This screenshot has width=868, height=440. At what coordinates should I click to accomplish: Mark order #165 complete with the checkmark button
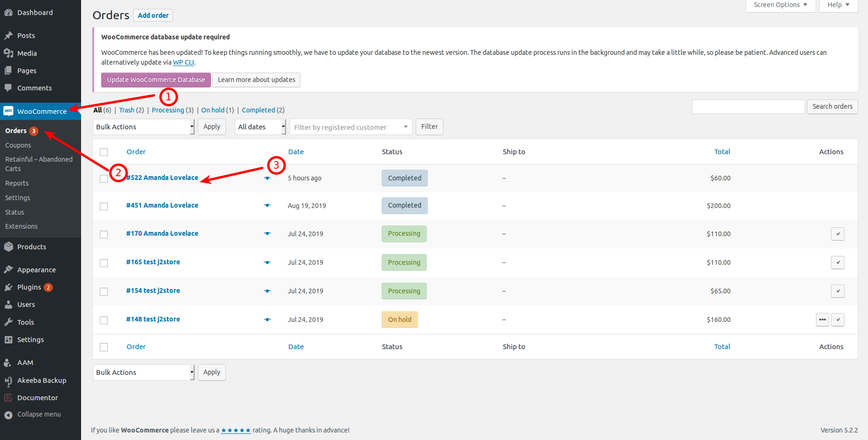[838, 262]
